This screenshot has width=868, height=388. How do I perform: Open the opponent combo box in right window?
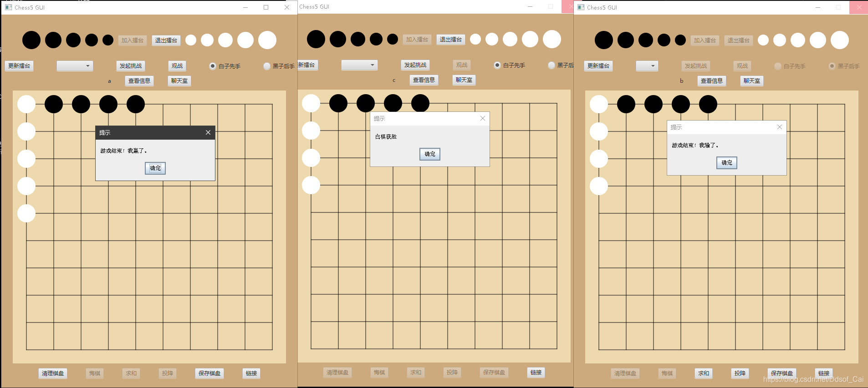tap(647, 66)
